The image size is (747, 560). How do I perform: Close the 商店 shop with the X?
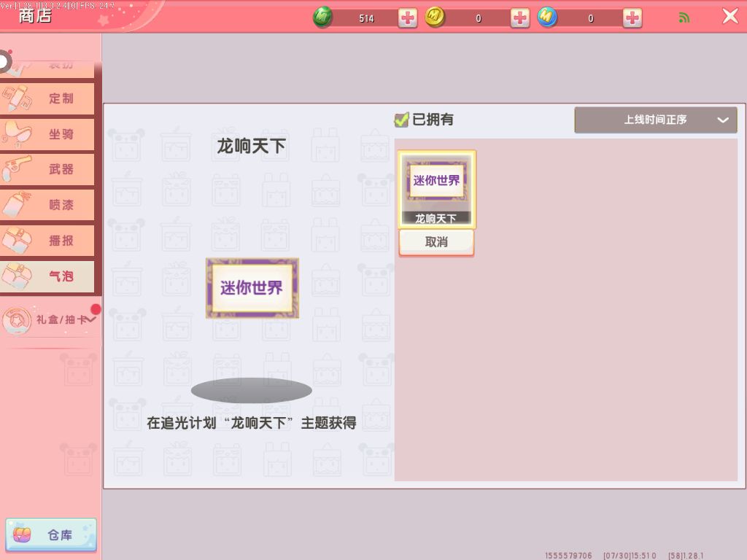coord(729,17)
